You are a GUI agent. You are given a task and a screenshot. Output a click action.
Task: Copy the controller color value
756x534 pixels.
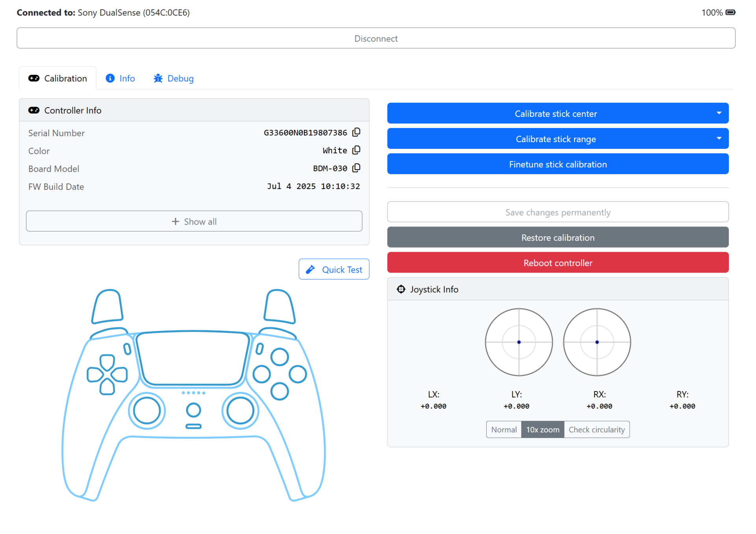[x=356, y=150]
